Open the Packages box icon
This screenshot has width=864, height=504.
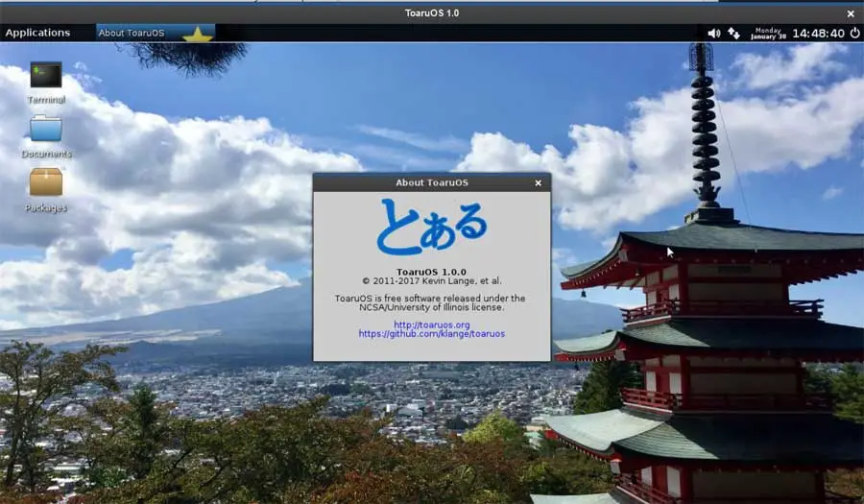point(46,182)
